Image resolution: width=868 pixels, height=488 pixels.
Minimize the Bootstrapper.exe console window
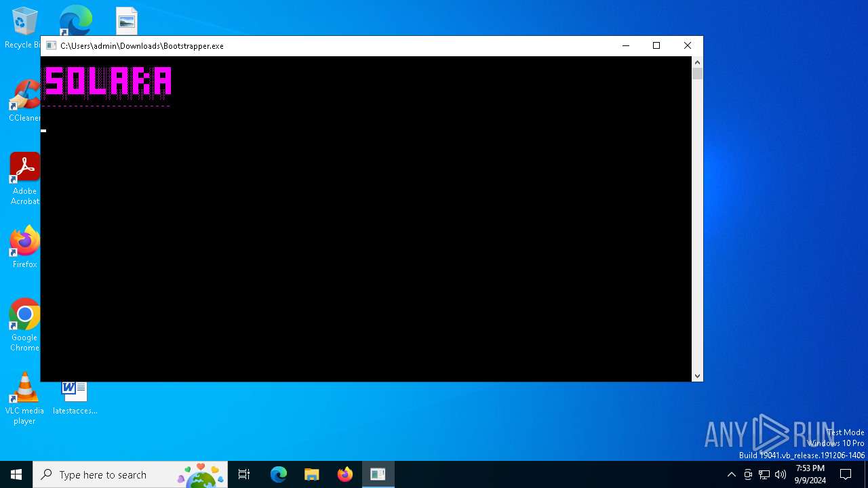(625, 45)
